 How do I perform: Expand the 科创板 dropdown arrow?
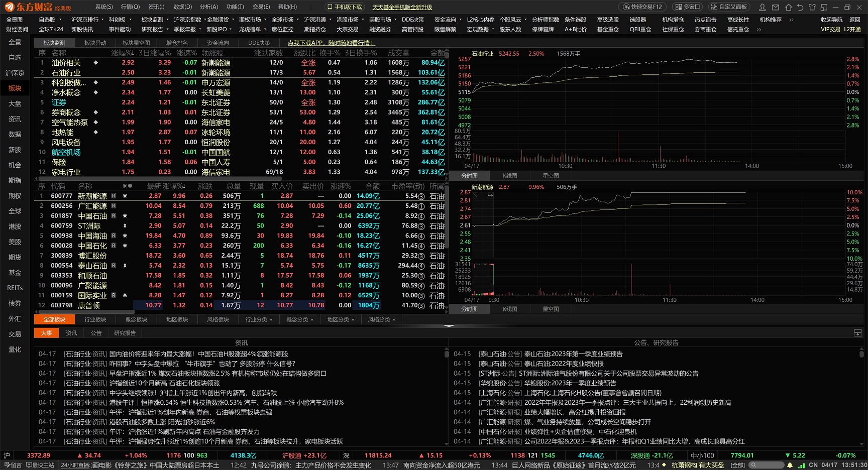131,20
